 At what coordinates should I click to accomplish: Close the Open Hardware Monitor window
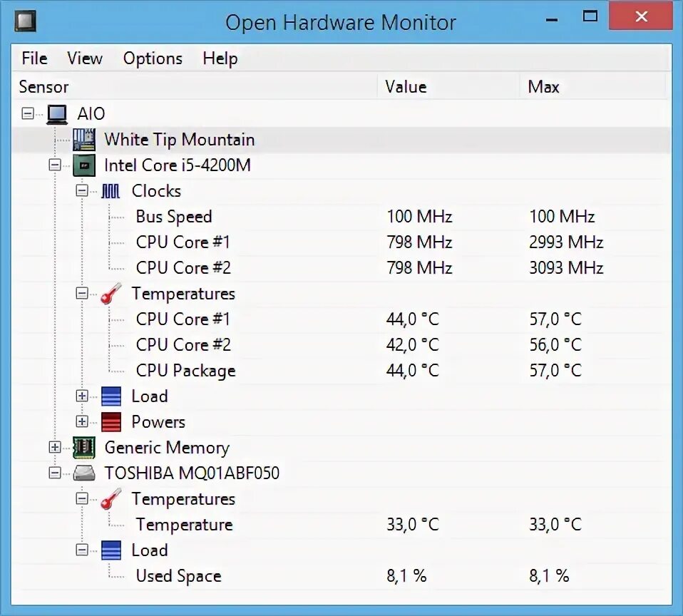(x=641, y=16)
